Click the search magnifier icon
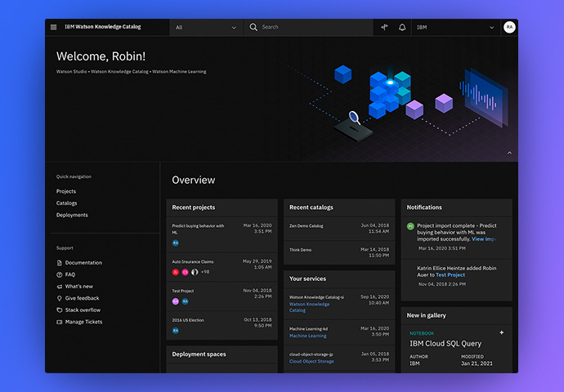The width and height of the screenshot is (564, 392). click(x=253, y=27)
